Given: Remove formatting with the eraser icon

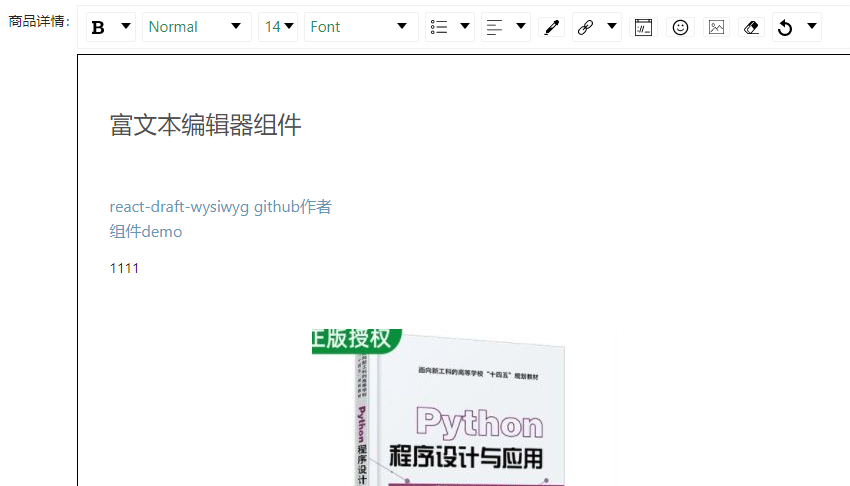Looking at the screenshot, I should click(x=751, y=27).
